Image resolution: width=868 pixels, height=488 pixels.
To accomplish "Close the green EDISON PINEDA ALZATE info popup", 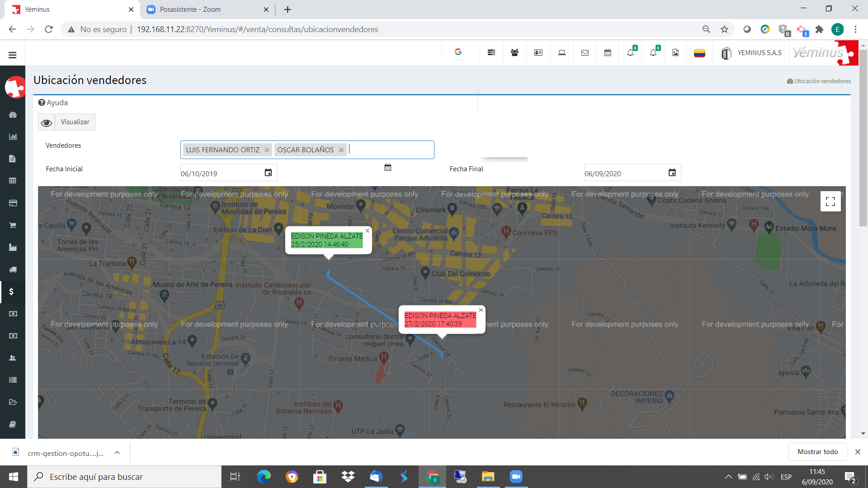I will pyautogui.click(x=368, y=231).
